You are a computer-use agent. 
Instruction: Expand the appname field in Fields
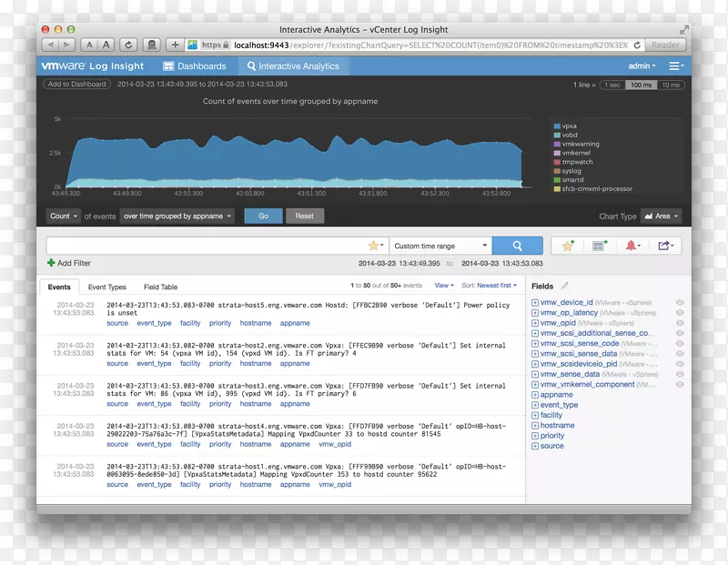pos(535,395)
